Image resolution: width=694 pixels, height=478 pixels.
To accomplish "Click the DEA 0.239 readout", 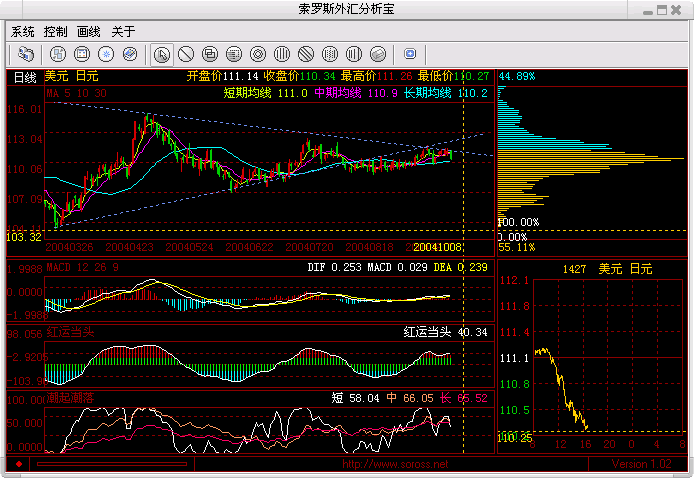I will (x=461, y=267).
